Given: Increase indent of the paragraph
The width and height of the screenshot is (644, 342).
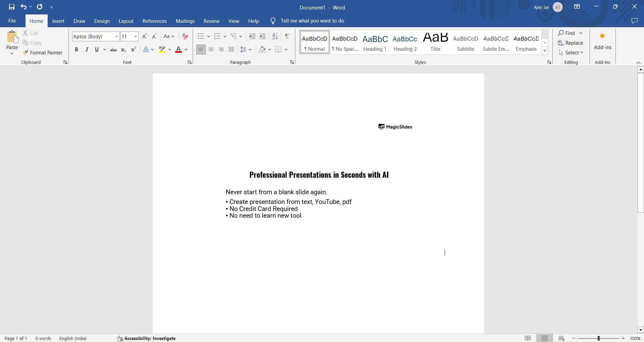Looking at the screenshot, I should [262, 36].
